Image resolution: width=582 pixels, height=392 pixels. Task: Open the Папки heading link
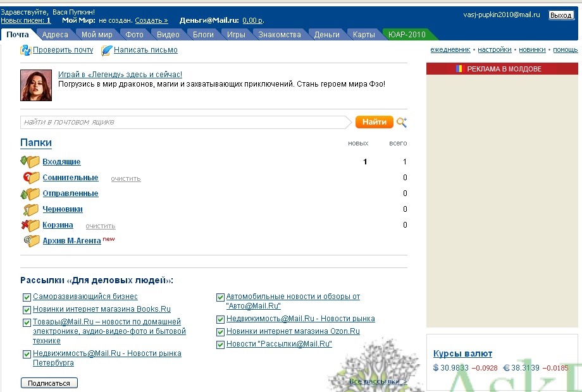pos(36,143)
